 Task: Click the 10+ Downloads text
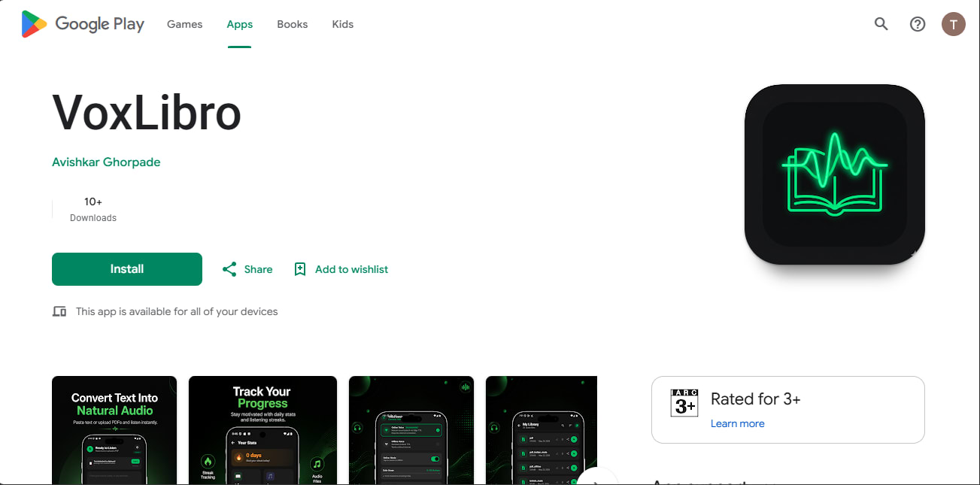93,209
